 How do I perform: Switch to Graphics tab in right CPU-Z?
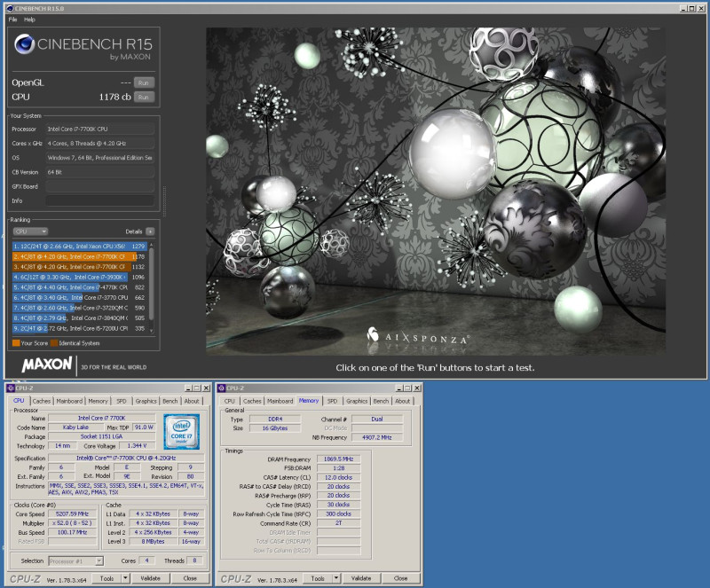tap(357, 401)
